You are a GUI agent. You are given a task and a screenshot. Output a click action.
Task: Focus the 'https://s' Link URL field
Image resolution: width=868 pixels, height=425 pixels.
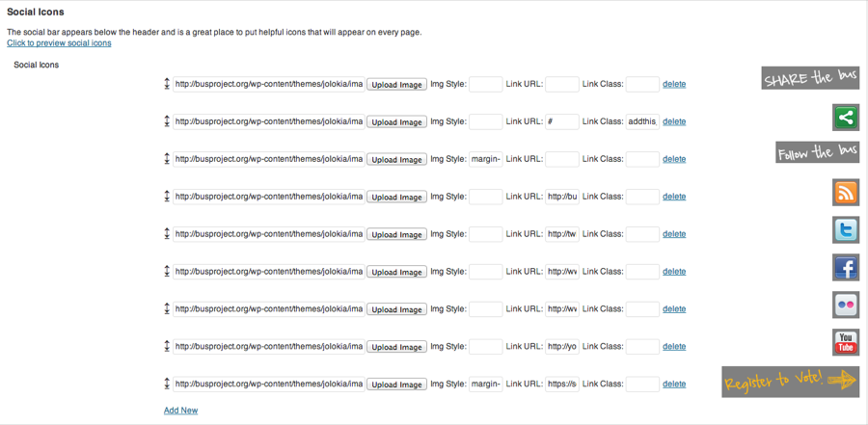562,385
